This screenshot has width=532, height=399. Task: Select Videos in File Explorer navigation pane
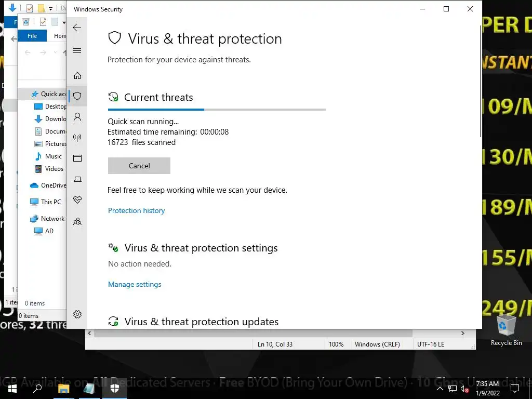click(49, 169)
